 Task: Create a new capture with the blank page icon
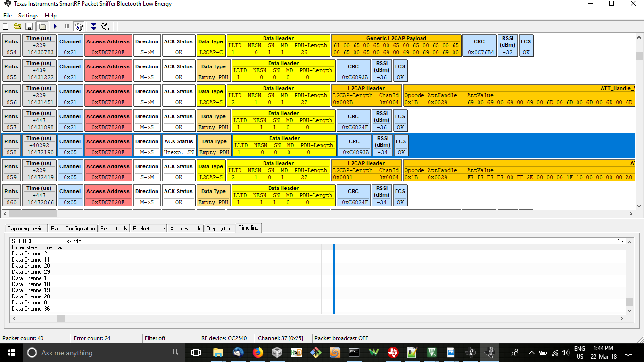coord(6,26)
